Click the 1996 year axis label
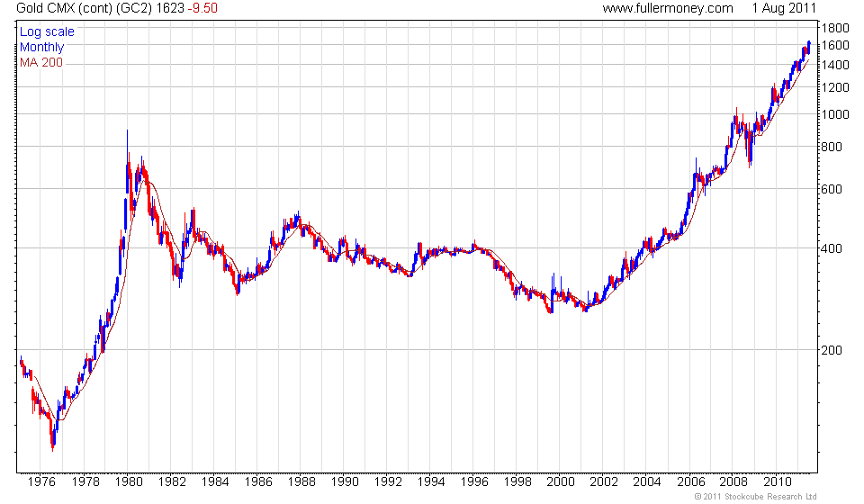 point(474,481)
